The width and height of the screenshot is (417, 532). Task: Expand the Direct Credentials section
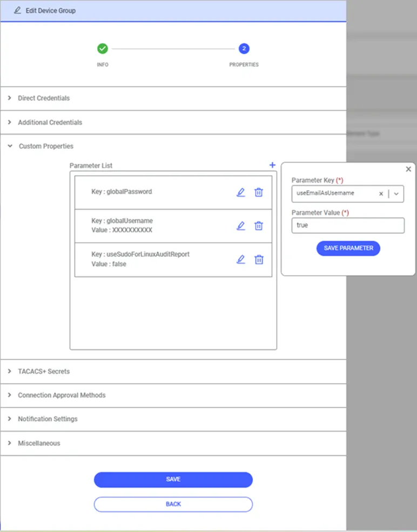click(x=173, y=98)
